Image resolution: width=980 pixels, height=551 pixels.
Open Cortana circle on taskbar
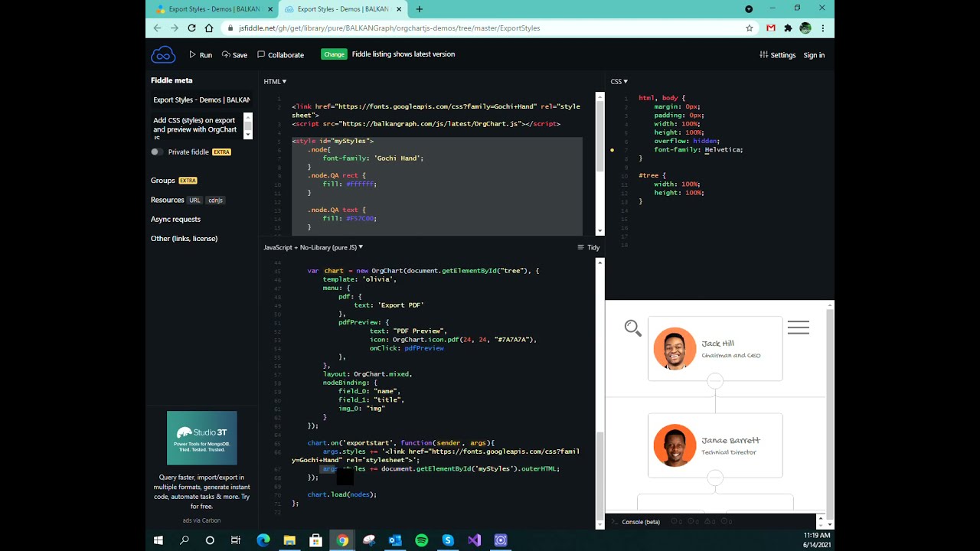[210, 540]
